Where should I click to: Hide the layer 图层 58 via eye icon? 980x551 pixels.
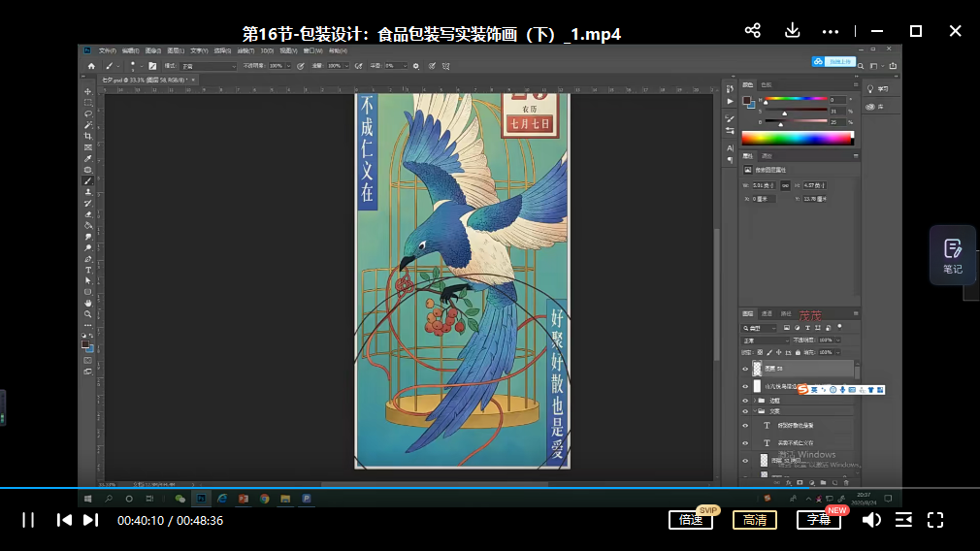pyautogui.click(x=745, y=369)
